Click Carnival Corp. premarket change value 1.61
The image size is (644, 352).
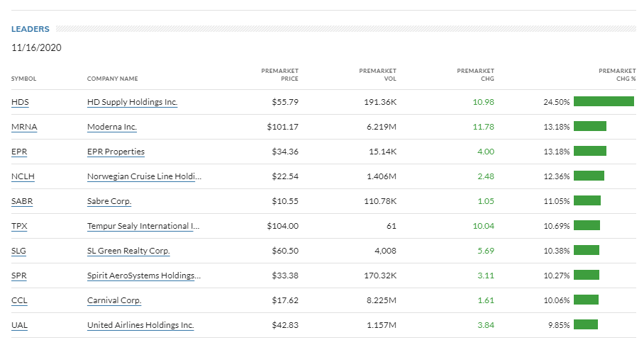[486, 300]
